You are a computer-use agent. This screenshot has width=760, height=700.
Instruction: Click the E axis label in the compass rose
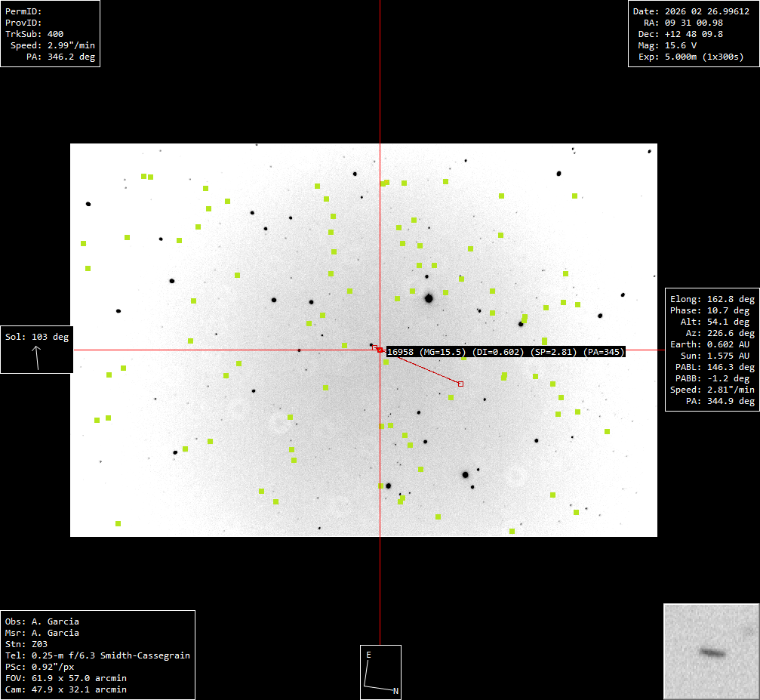[369, 655]
